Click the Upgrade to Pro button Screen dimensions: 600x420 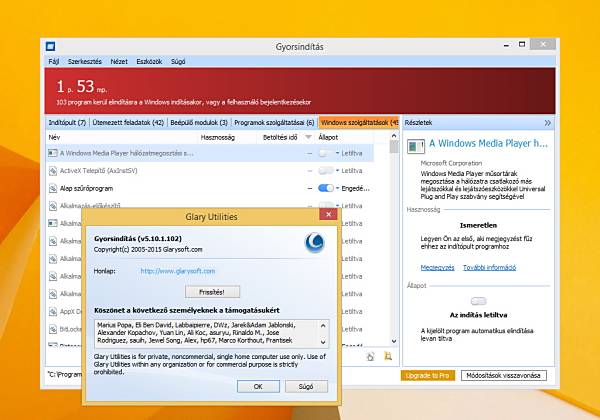(x=428, y=376)
